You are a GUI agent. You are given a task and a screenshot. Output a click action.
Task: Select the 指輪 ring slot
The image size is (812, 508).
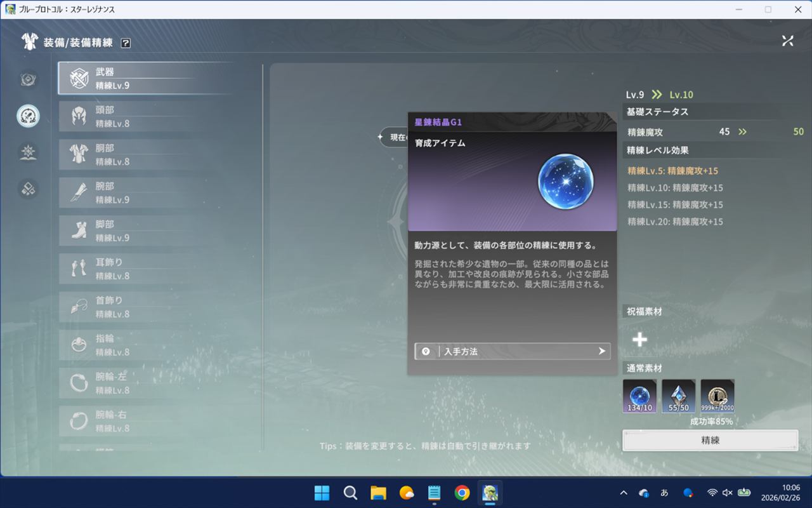point(146,345)
